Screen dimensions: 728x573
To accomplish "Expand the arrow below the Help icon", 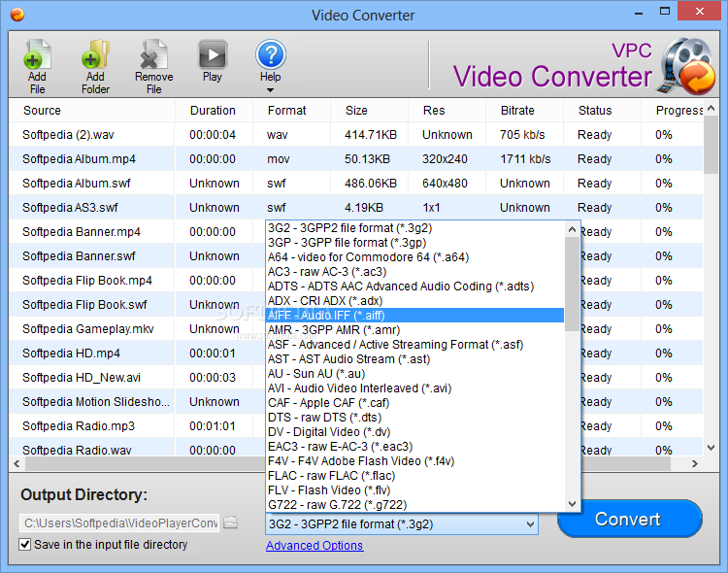I will (x=270, y=90).
